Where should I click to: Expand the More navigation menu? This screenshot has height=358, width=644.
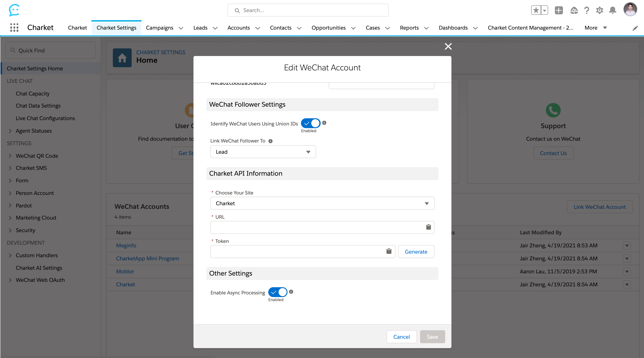pyautogui.click(x=595, y=28)
